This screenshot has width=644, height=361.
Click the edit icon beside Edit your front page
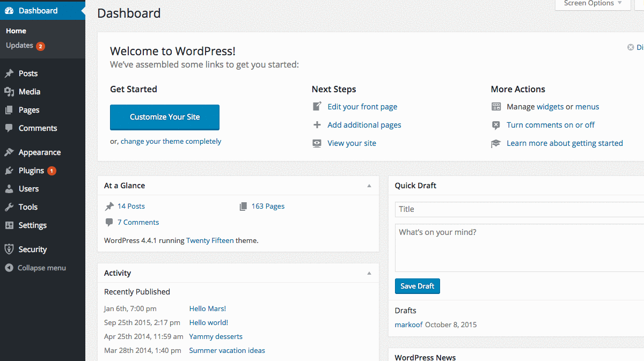(x=317, y=106)
